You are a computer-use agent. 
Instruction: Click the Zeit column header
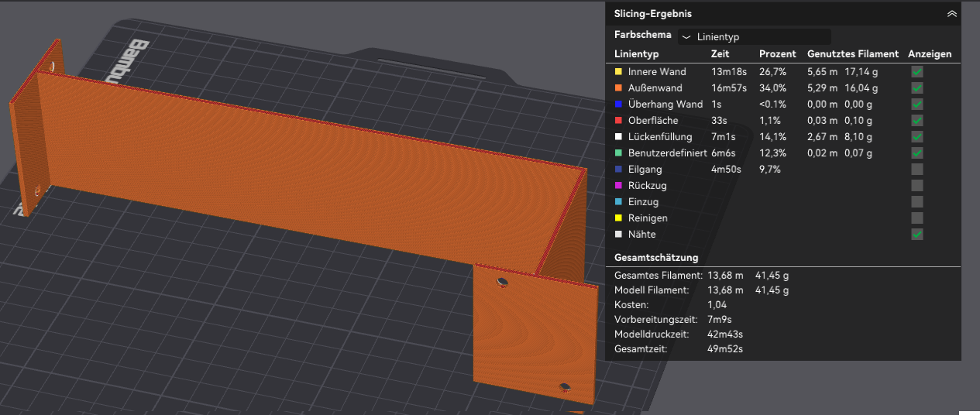click(720, 54)
